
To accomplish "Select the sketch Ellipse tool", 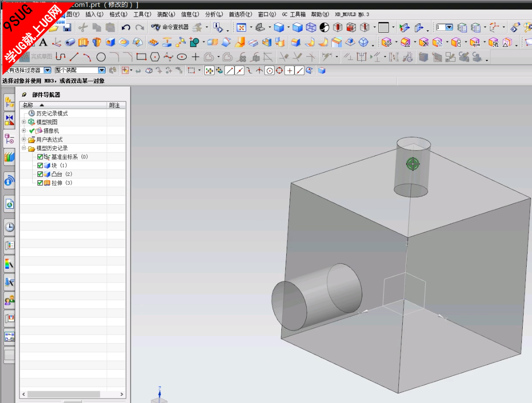I will coord(182,57).
